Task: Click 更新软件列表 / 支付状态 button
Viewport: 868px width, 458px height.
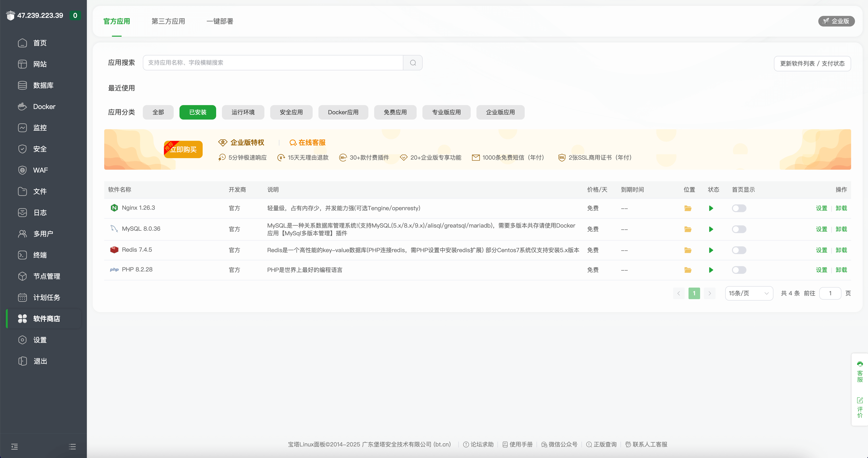Action: coord(812,64)
